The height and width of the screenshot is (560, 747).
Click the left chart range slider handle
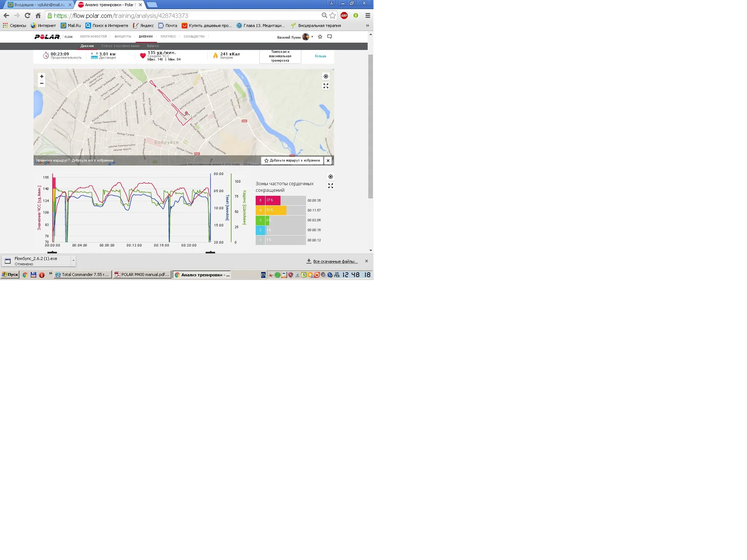pyautogui.click(x=53, y=252)
